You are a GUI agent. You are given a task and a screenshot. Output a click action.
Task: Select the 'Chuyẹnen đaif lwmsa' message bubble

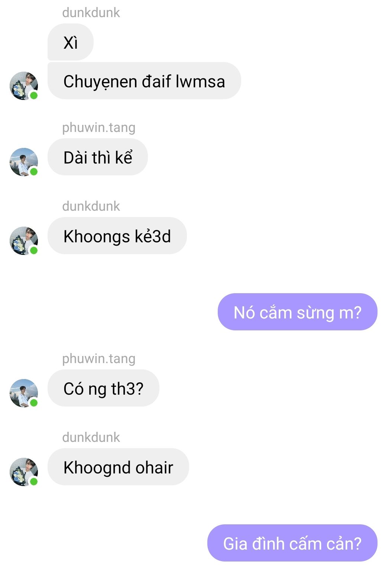pyautogui.click(x=144, y=81)
